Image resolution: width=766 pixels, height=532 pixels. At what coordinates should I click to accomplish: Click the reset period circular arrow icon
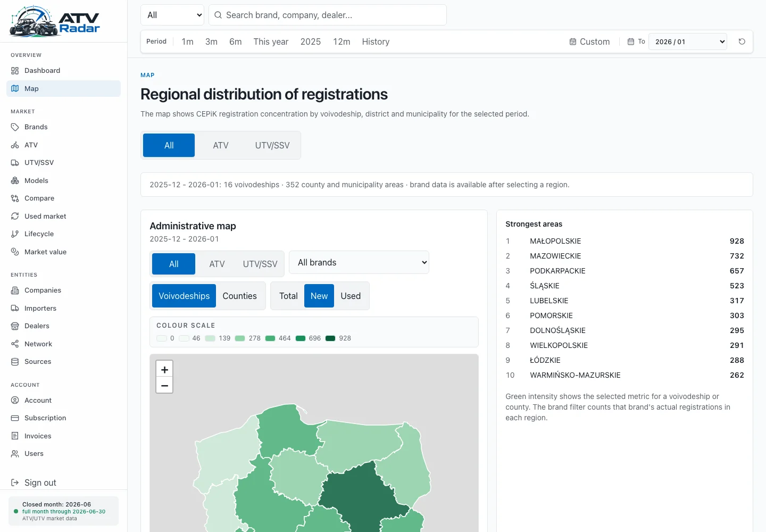click(742, 41)
